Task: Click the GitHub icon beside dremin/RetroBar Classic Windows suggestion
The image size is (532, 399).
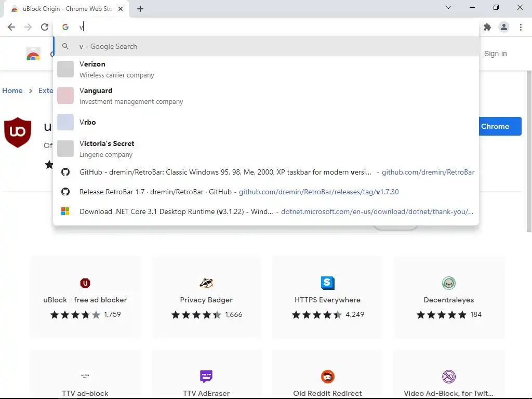Action: coord(65,172)
